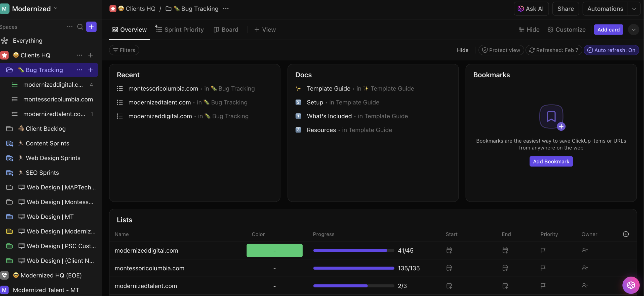Switch to the Sprint Priority tab
644x296 pixels.
point(180,29)
